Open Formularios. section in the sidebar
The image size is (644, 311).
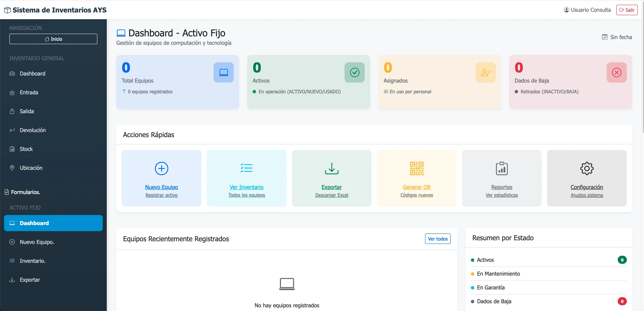(22, 192)
